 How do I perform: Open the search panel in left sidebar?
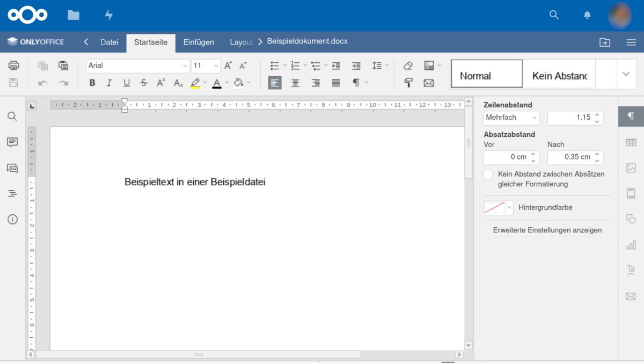click(12, 117)
